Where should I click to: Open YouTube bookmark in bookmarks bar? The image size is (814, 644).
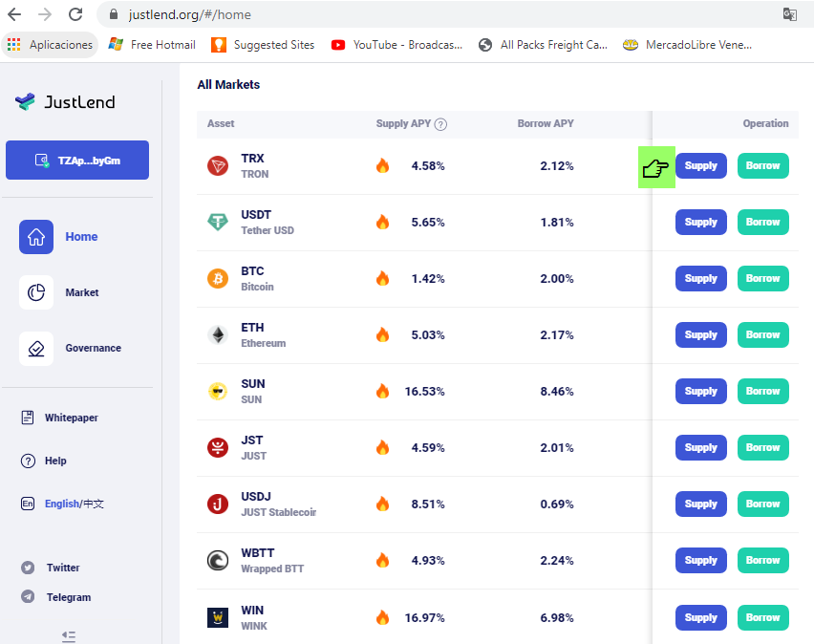(x=397, y=45)
